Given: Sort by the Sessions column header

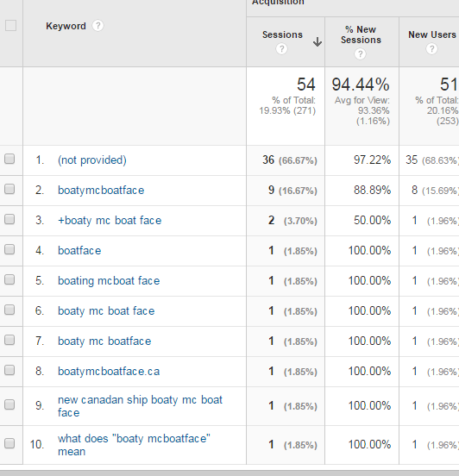Looking at the screenshot, I should pyautogui.click(x=282, y=34).
